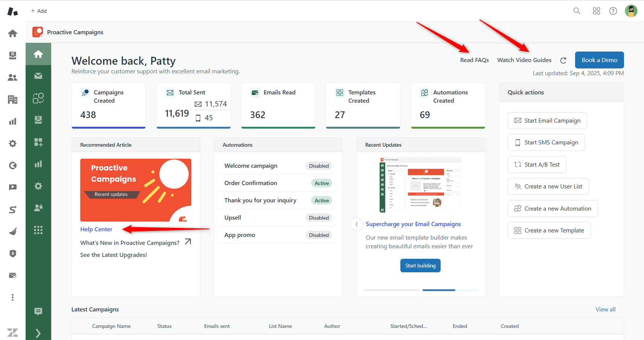The image size is (644, 340).
Task: Open the Reporting bar chart icon in gray sidebar
Action: click(13, 121)
